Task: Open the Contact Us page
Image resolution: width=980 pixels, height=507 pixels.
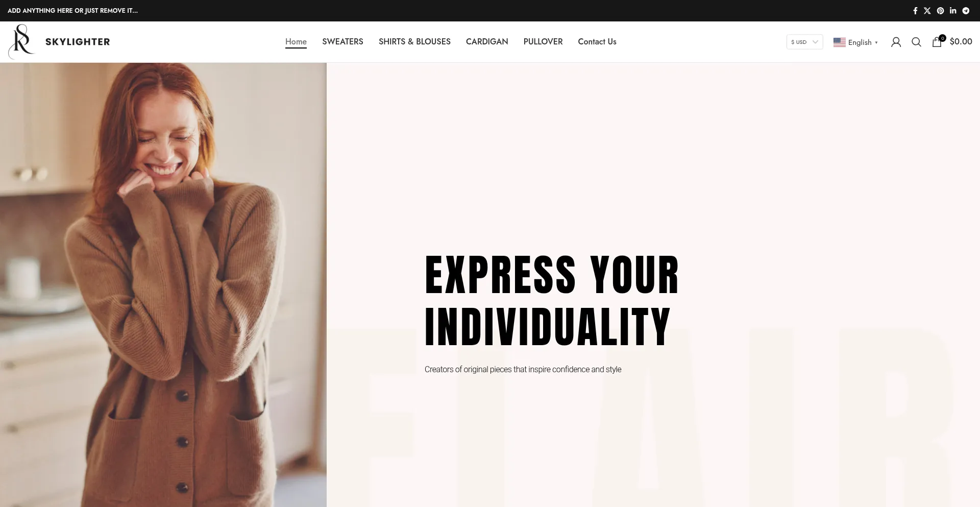Action: (x=597, y=42)
